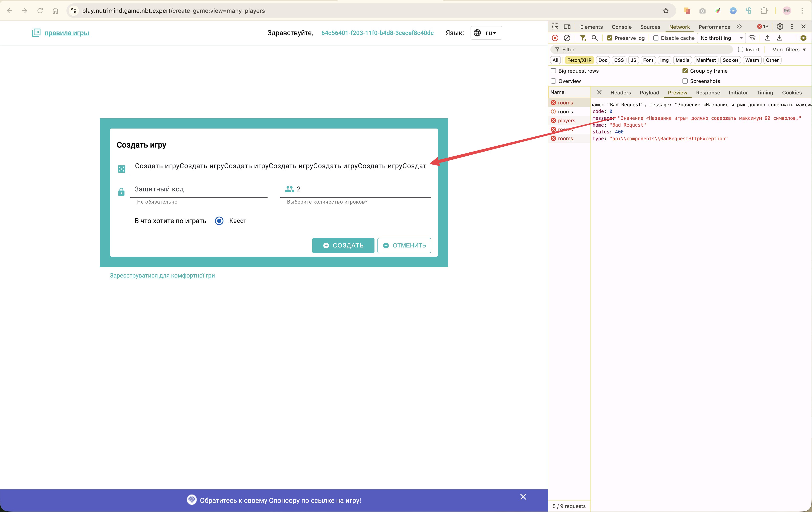
Task: Select the Квест radio button
Action: (219, 221)
